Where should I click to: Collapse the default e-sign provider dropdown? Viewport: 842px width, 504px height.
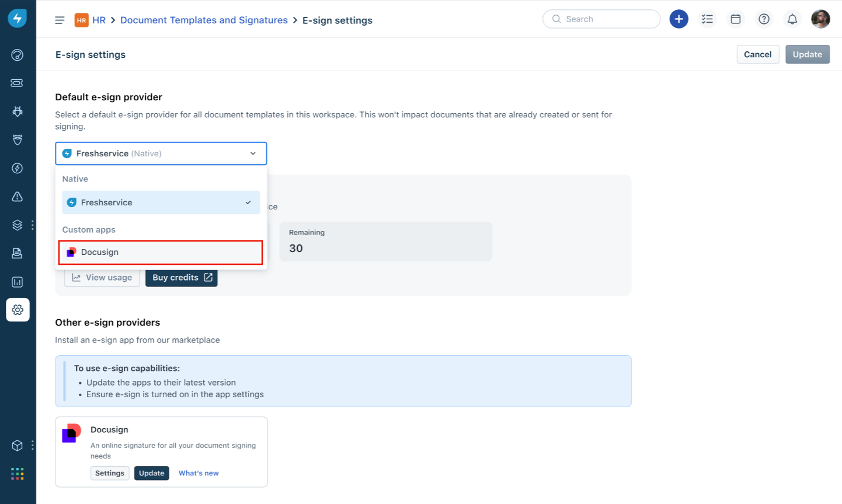click(161, 153)
